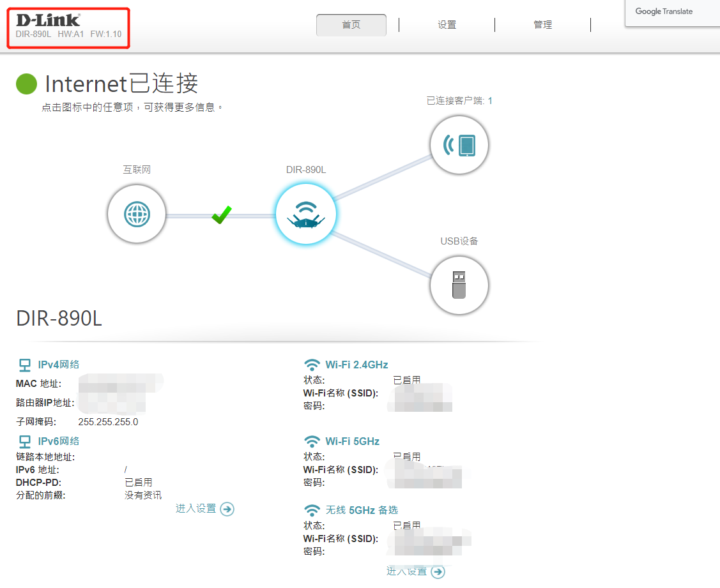Click the IPv6网络 heading
This screenshot has width=720, height=588.
click(x=58, y=441)
